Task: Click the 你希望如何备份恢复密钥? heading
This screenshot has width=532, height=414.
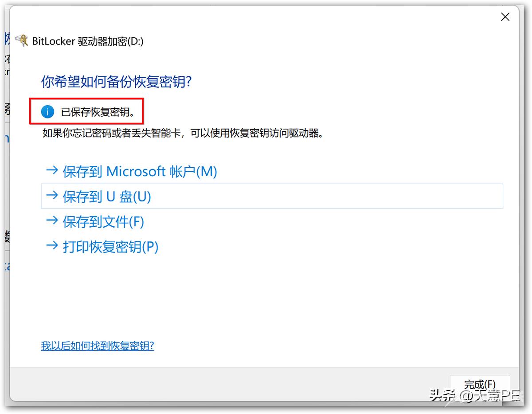Action: 116,82
